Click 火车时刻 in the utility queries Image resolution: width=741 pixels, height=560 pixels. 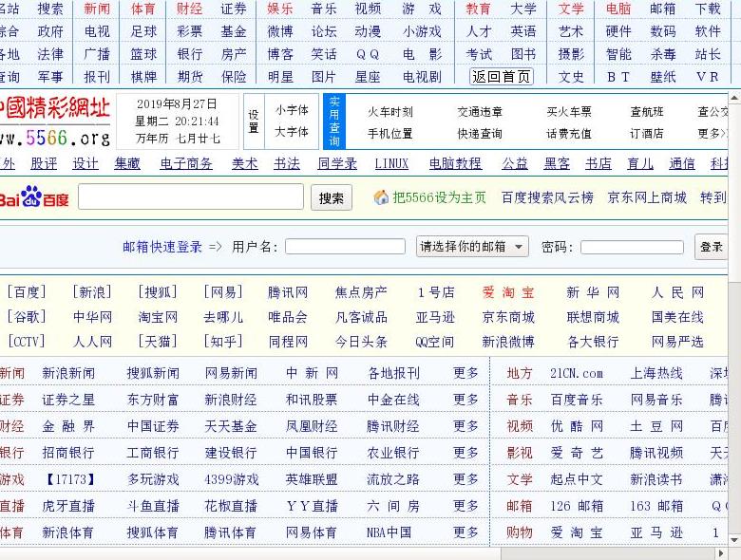pyautogui.click(x=390, y=112)
